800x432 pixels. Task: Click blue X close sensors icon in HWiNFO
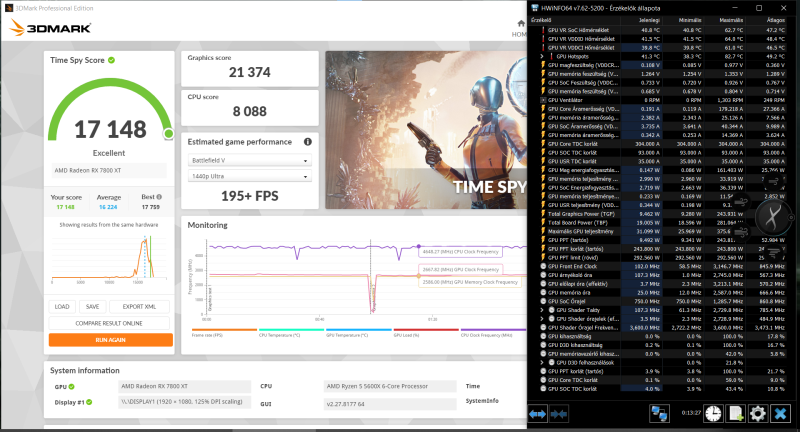coord(780,414)
